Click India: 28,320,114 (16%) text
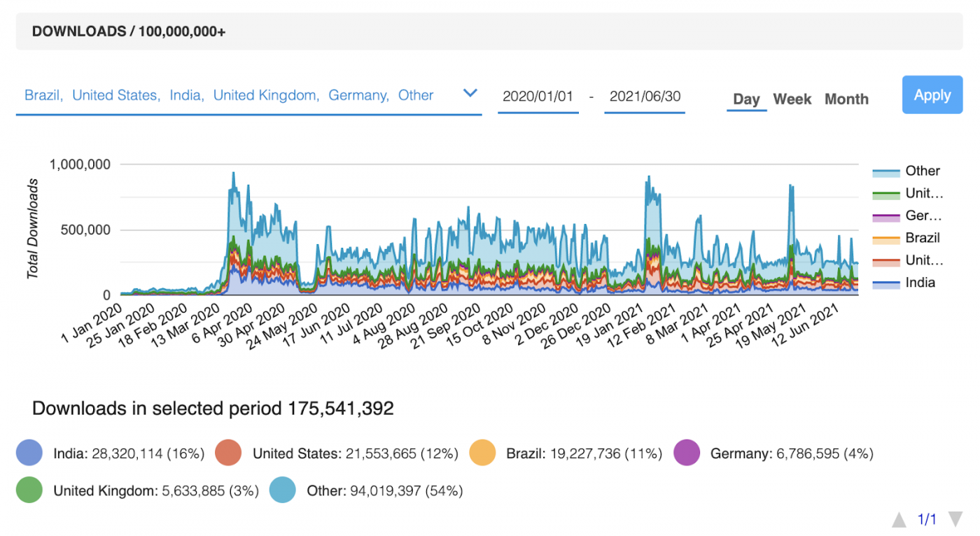Viewport: 980px width, 536px height. 129,453
